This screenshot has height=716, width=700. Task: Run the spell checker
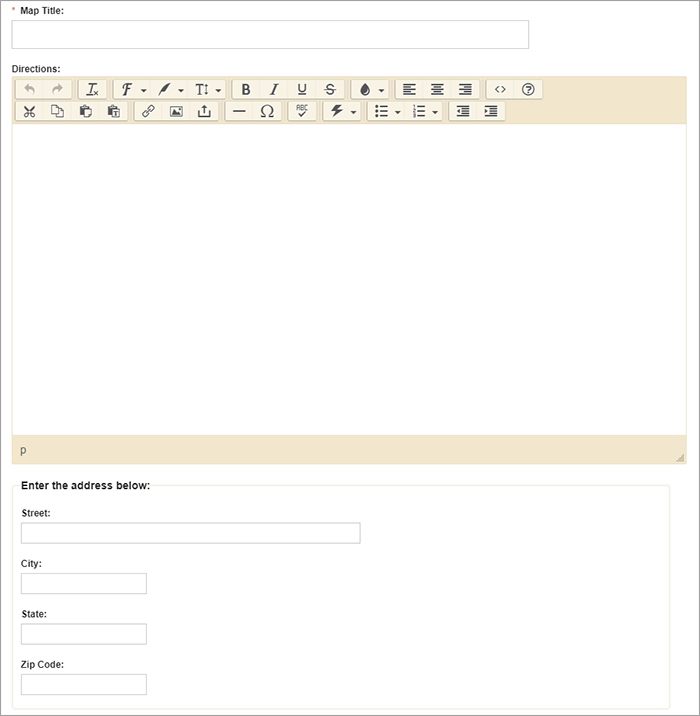coord(302,111)
